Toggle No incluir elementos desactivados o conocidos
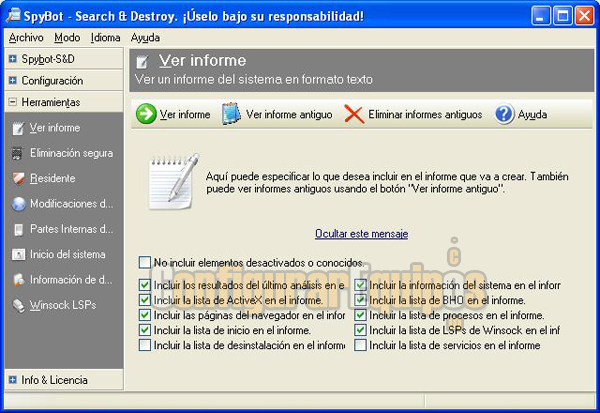This screenshot has width=600, height=413. click(145, 263)
